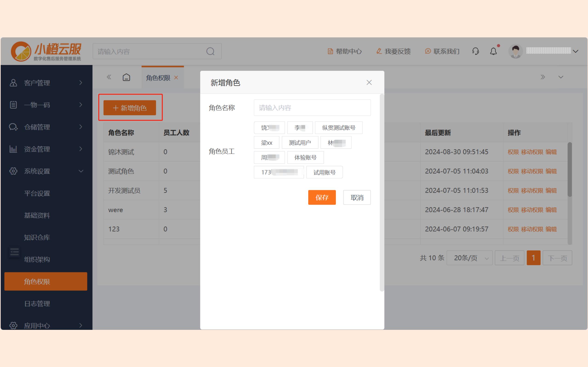Click the 保存 button
588x367 pixels.
point(322,197)
